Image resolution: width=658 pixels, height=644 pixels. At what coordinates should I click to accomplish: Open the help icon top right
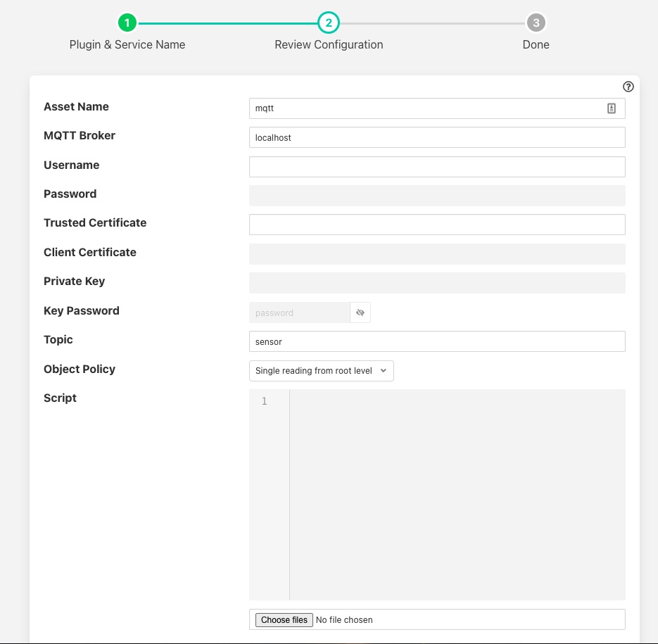click(628, 86)
